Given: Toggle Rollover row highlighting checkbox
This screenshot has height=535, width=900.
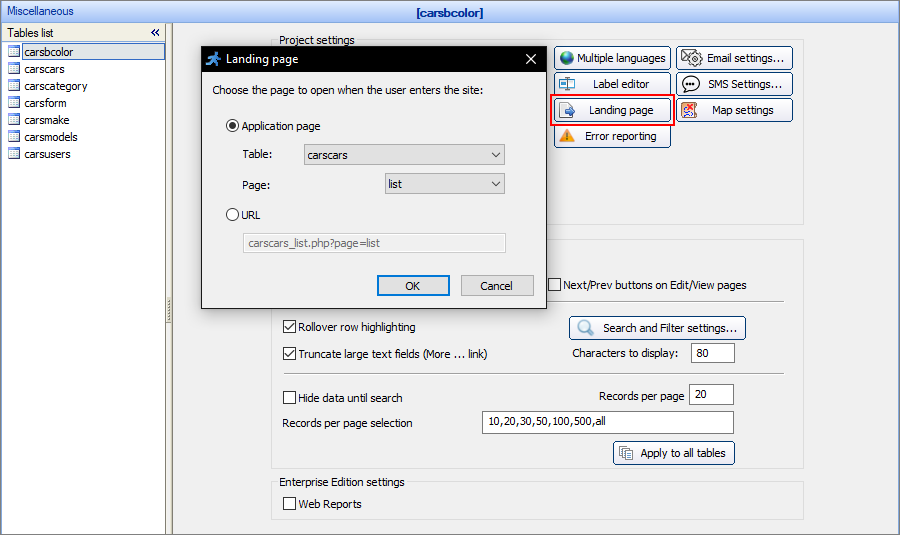Looking at the screenshot, I should point(289,327).
